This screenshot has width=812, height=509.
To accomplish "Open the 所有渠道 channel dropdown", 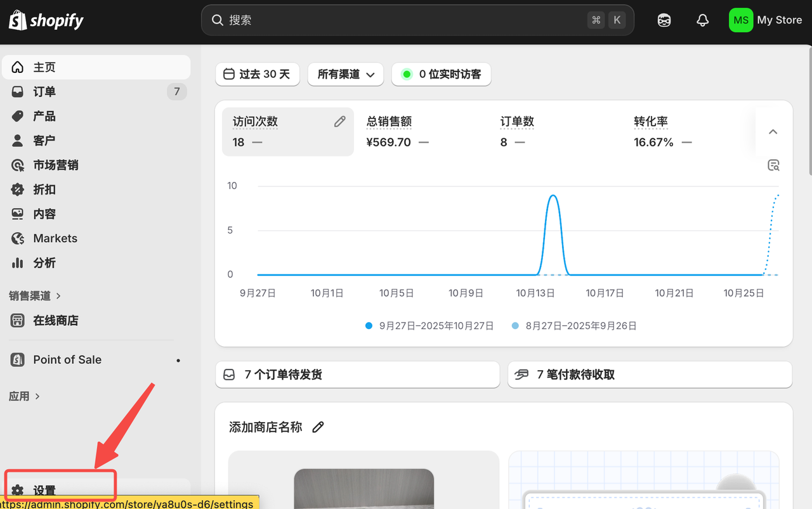I will click(345, 74).
